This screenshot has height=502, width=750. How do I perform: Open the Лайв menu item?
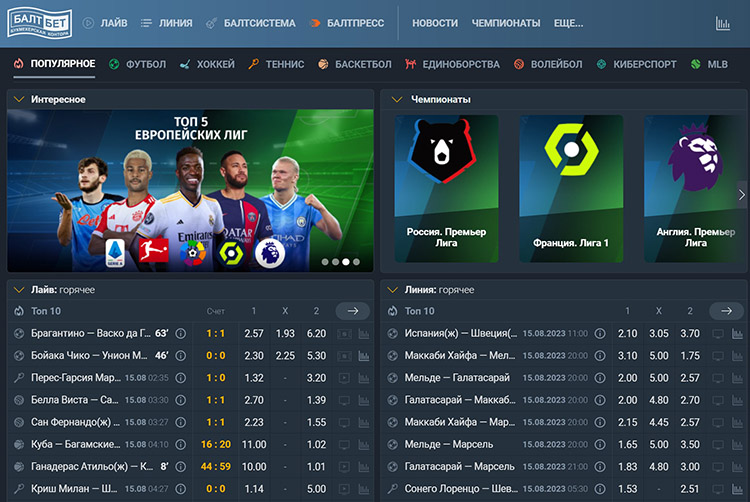[105, 23]
